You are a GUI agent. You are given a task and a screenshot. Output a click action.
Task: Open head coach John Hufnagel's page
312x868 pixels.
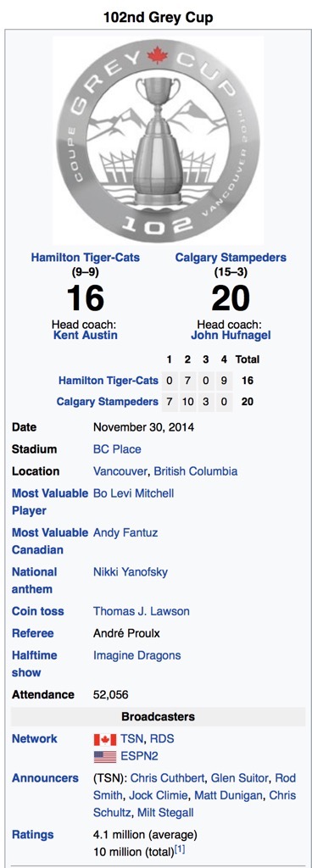[231, 335]
